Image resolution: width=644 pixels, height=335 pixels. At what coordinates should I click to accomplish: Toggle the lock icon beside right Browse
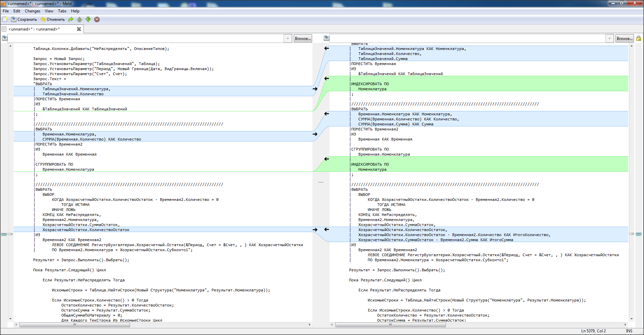pos(639,39)
